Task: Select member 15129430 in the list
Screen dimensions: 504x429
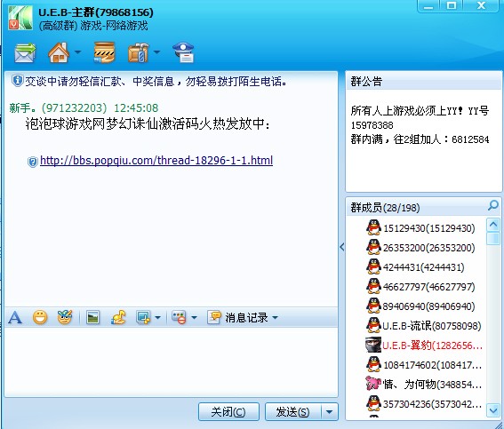Action: click(x=420, y=228)
